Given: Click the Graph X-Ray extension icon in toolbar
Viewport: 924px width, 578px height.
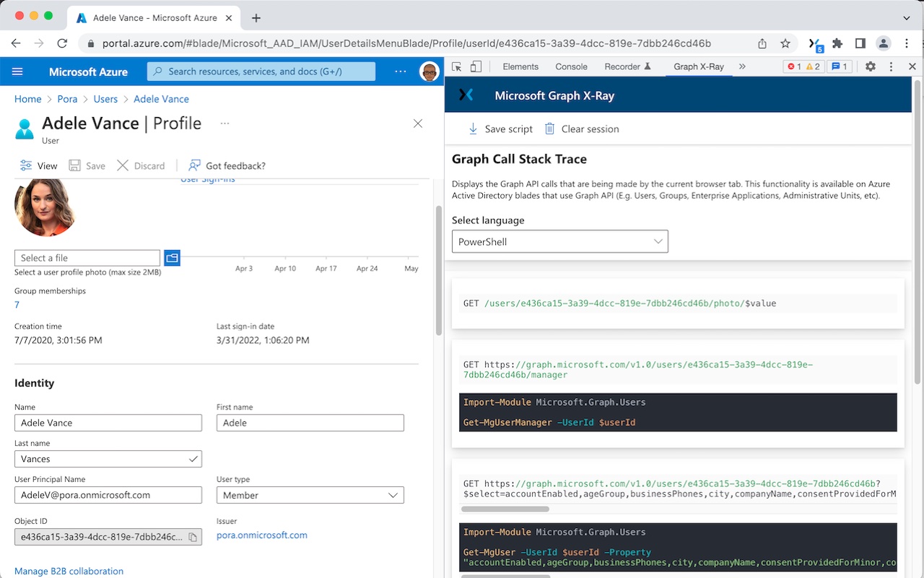Looking at the screenshot, I should tap(814, 43).
